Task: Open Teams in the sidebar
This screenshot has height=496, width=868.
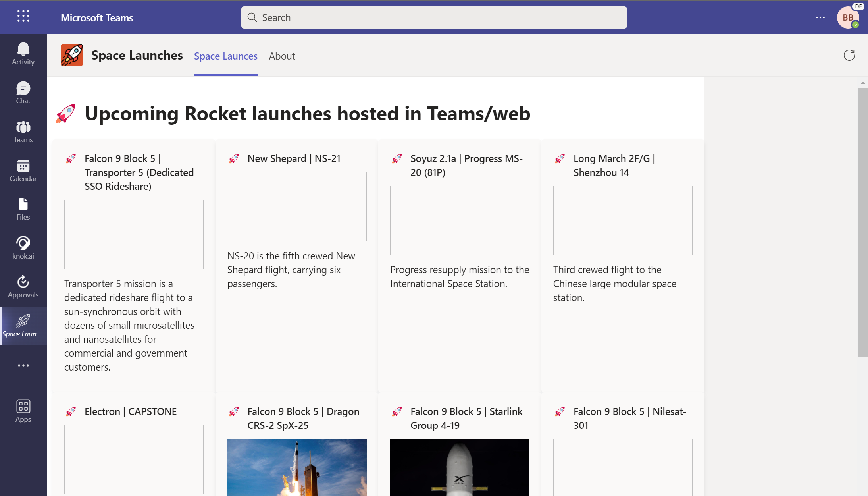Action: 23,132
